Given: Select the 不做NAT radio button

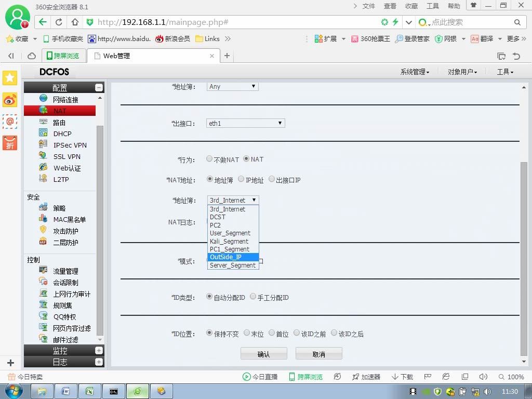Looking at the screenshot, I should 209,158.
